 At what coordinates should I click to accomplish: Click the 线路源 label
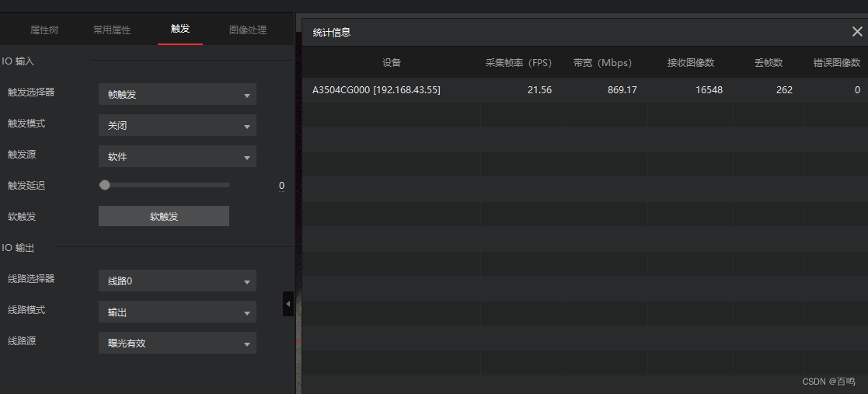(22, 340)
